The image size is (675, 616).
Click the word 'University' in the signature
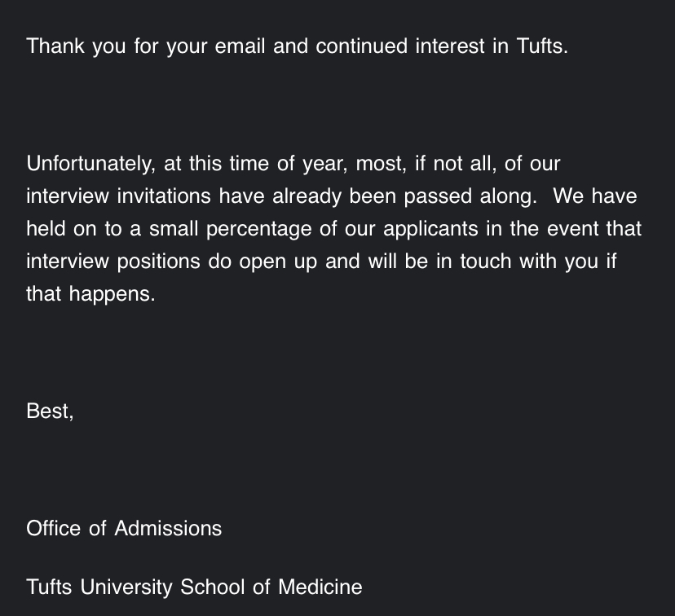click(127, 587)
